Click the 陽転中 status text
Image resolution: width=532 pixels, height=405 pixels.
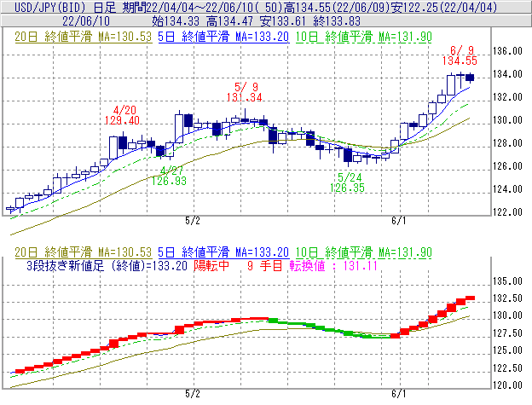click(x=211, y=265)
